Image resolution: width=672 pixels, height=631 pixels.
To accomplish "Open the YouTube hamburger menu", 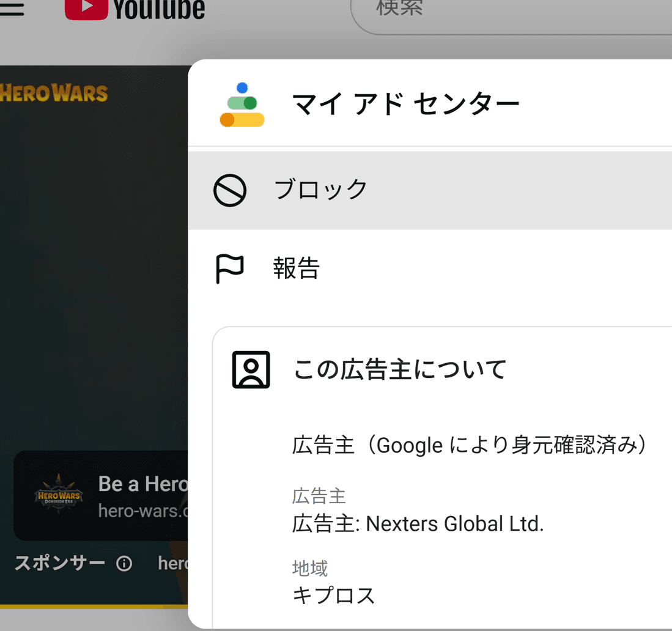I will click(x=12, y=9).
